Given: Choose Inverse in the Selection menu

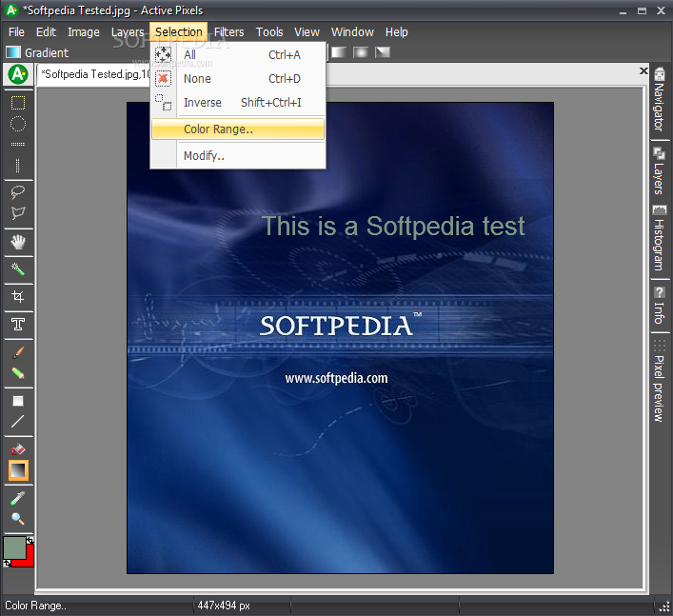Looking at the screenshot, I should [x=238, y=102].
